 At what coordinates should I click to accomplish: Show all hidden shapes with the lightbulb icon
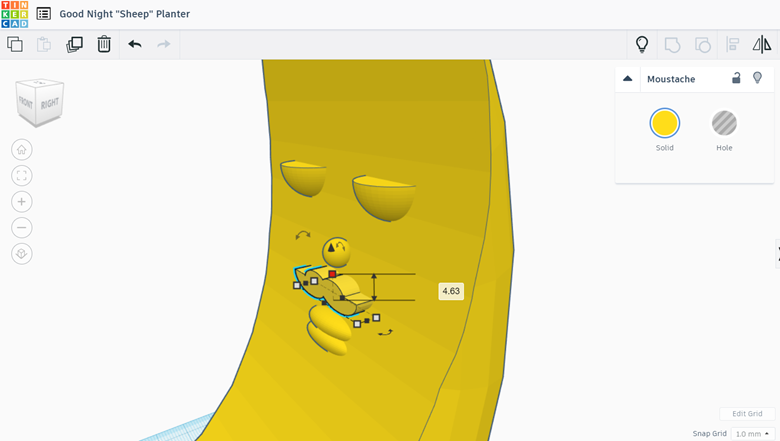[642, 44]
